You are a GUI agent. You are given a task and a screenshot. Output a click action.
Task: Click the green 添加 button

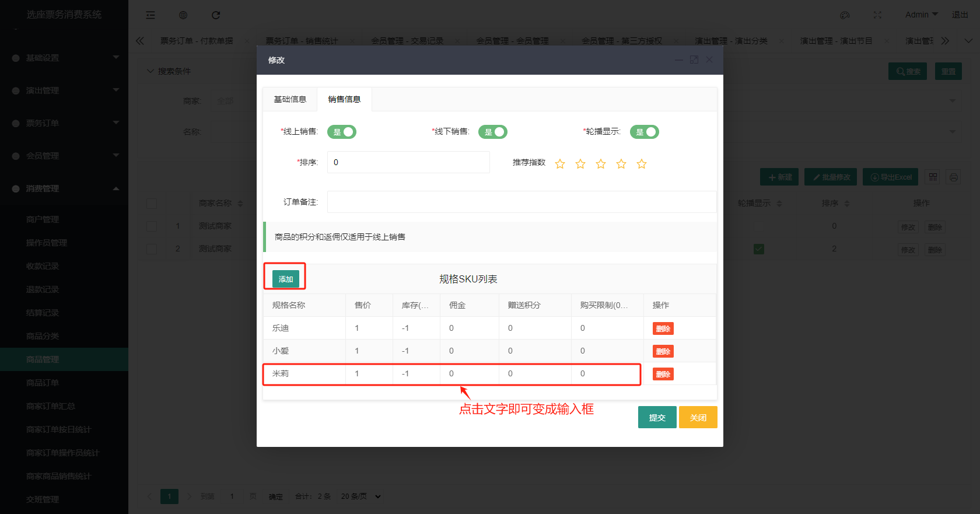[285, 279]
